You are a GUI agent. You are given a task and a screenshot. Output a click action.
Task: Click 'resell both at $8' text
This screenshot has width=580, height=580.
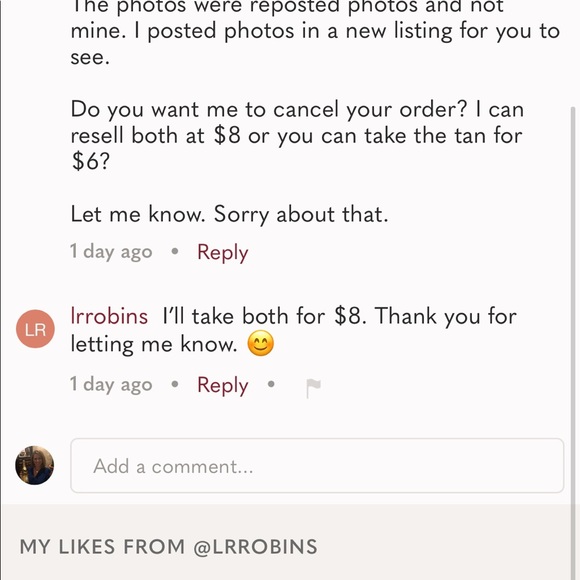point(156,135)
